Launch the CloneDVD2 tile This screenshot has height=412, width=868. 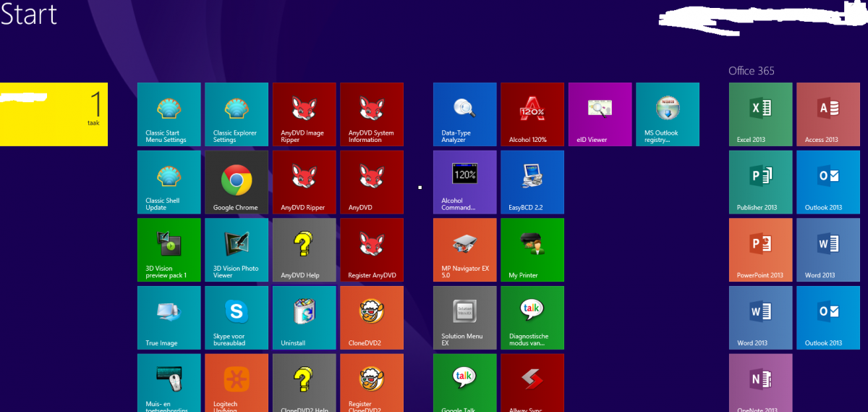click(x=372, y=318)
